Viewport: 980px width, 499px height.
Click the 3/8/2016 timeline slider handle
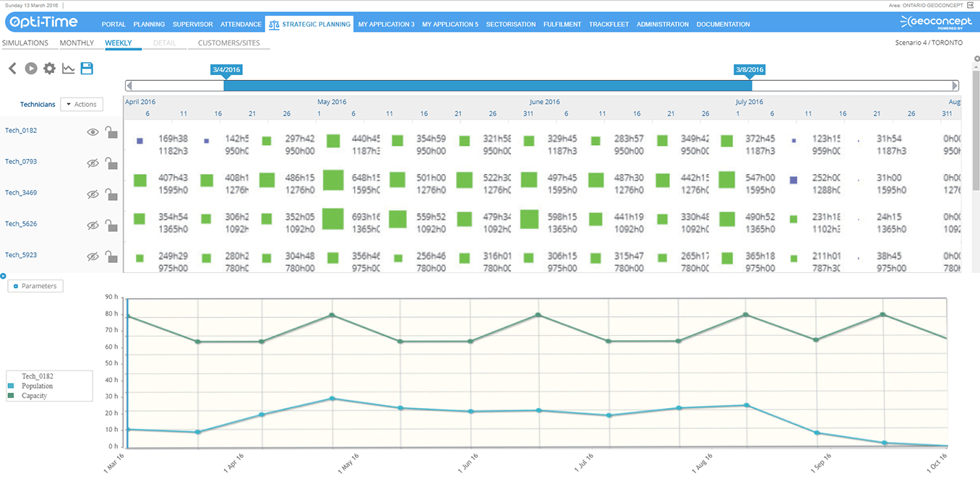click(x=749, y=69)
